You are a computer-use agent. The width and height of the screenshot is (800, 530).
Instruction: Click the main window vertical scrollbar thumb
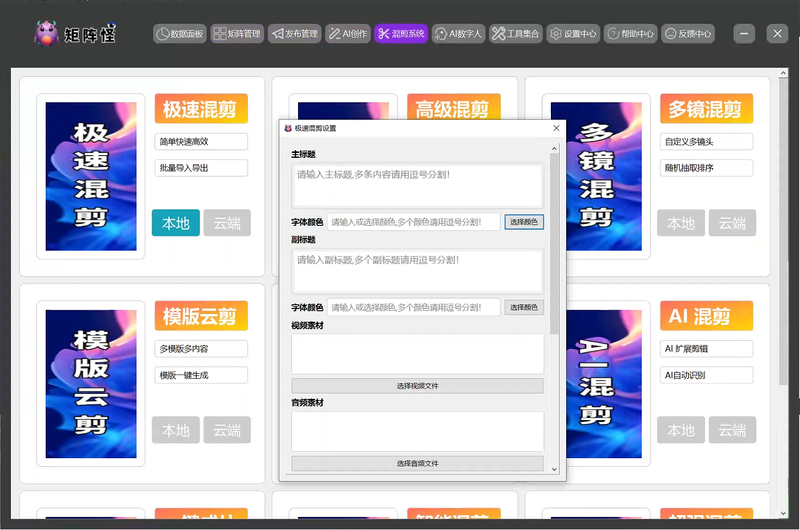coord(783,232)
